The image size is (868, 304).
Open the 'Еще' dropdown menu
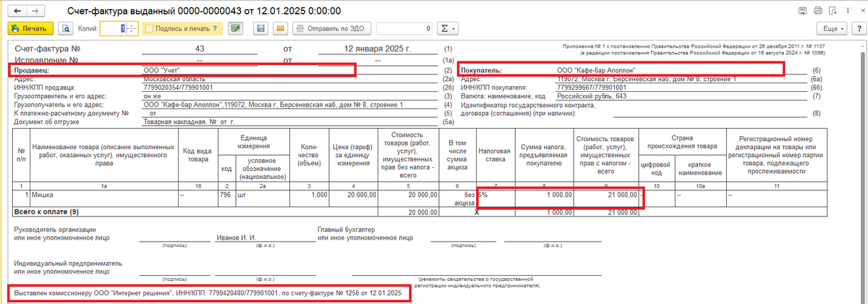pyautogui.click(x=830, y=29)
